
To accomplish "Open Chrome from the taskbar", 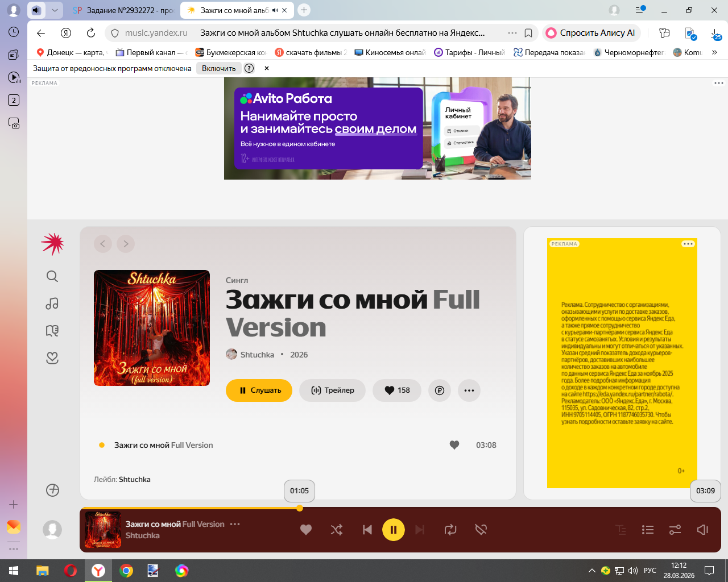I will pyautogui.click(x=126, y=571).
